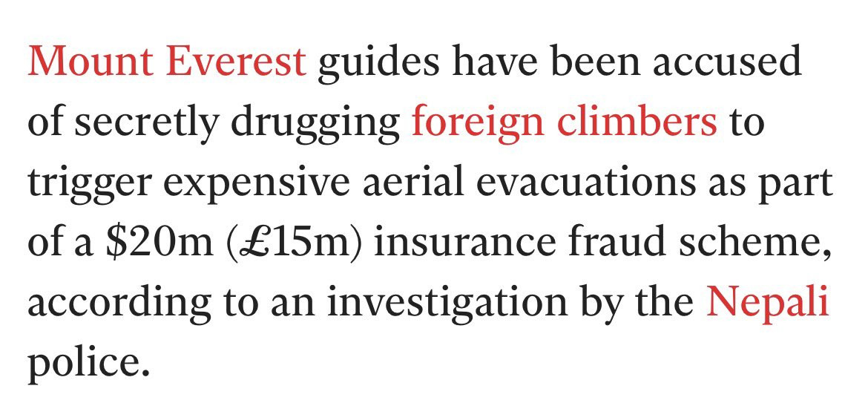Click the word "accused"
This screenshot has width=868, height=403.
point(727,62)
